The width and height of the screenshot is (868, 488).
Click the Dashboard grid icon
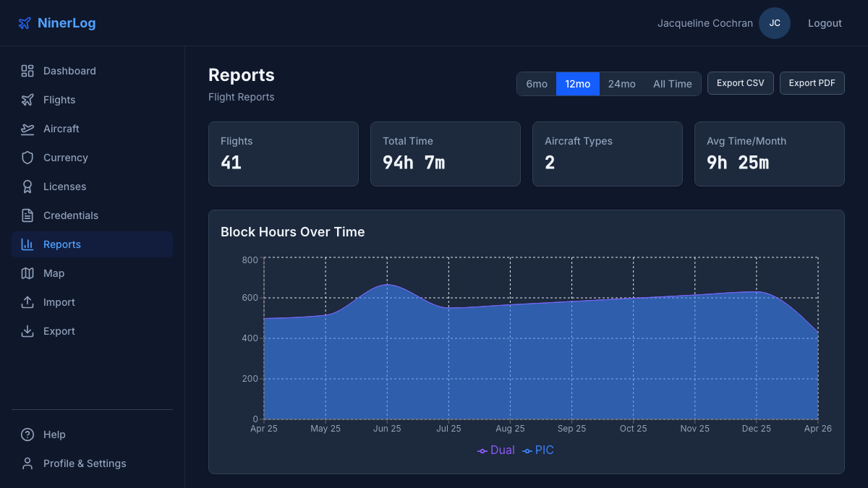pyautogui.click(x=27, y=71)
